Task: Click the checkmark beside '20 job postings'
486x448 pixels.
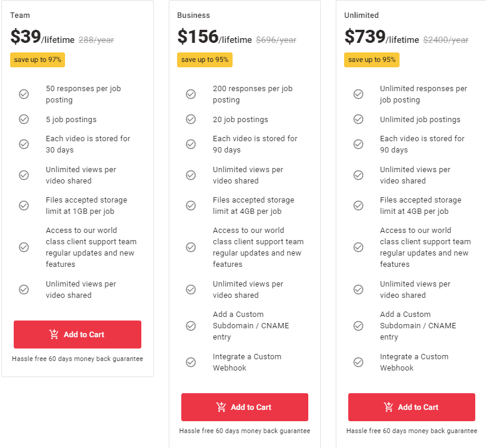Action: point(191,119)
